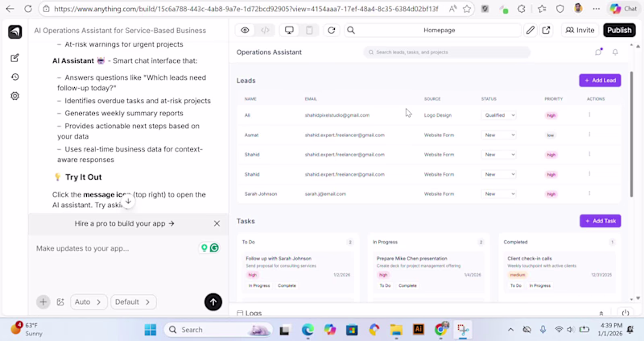Image resolution: width=644 pixels, height=341 pixels.
Task: Click Add Task button
Action: pyautogui.click(x=600, y=221)
